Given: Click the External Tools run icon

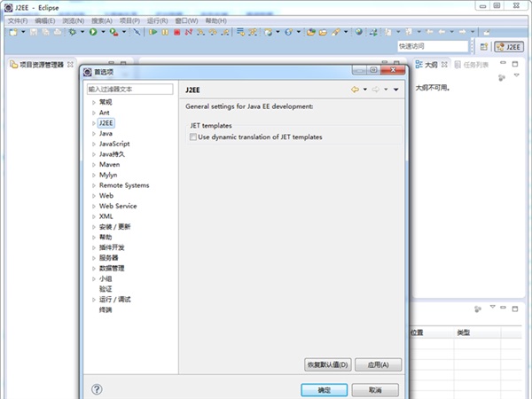Looking at the screenshot, I should [x=114, y=32].
